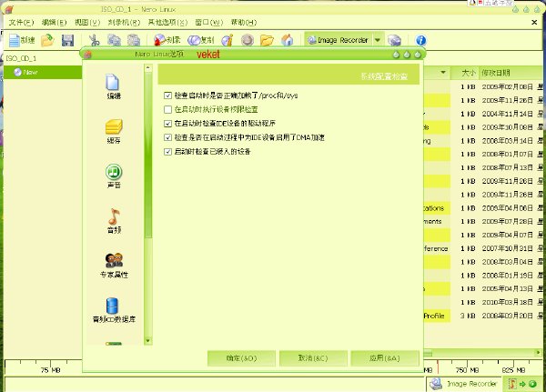Open the 音频 audio options section
The height and width of the screenshot is (392, 546).
tap(114, 221)
